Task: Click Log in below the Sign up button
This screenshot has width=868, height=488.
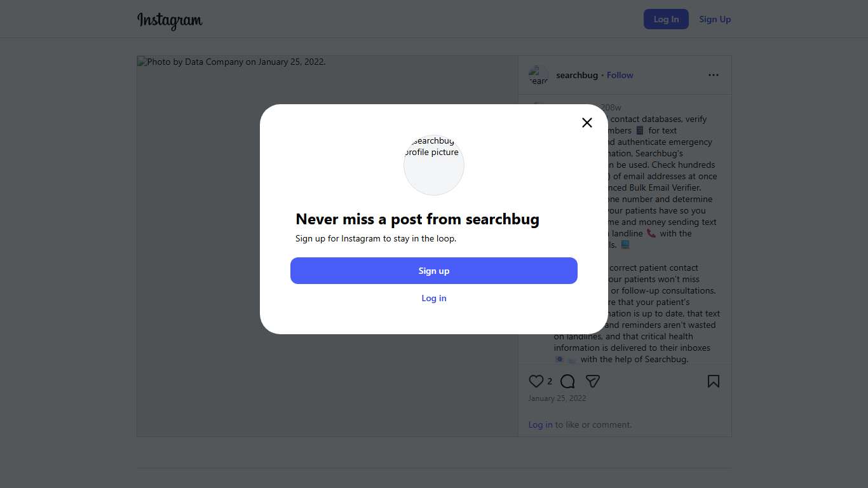Action: coord(434,298)
